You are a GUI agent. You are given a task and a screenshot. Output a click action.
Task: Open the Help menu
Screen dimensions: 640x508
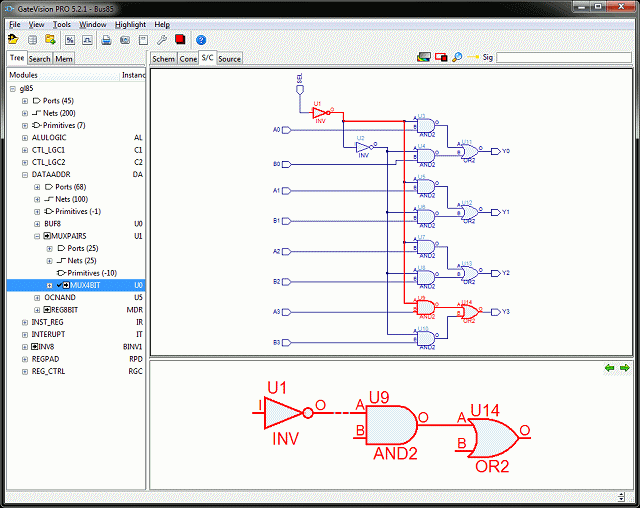(x=162, y=24)
